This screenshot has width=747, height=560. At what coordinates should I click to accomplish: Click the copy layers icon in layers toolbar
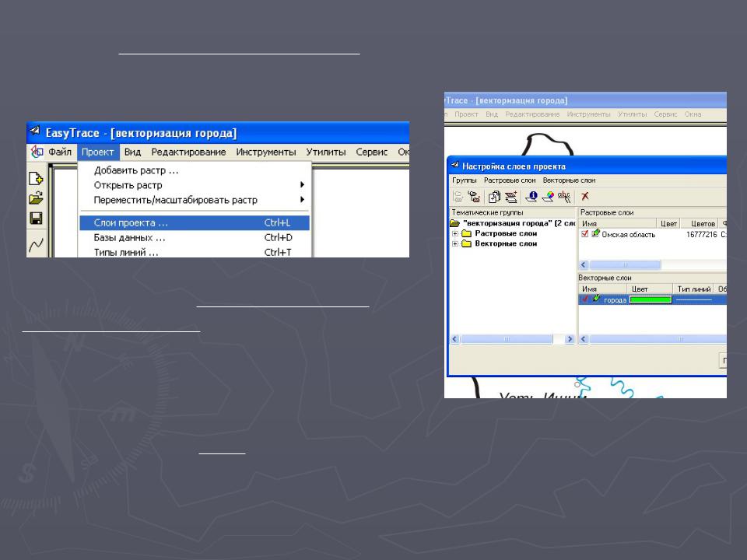pos(495,196)
